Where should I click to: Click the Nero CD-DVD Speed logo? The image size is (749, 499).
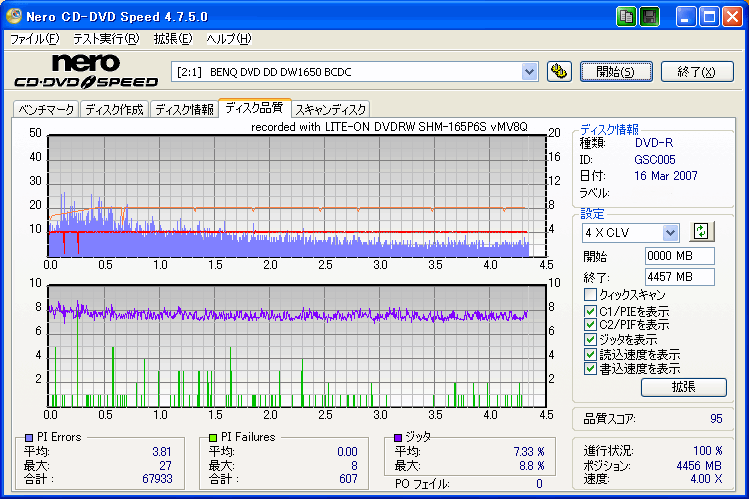[85, 71]
